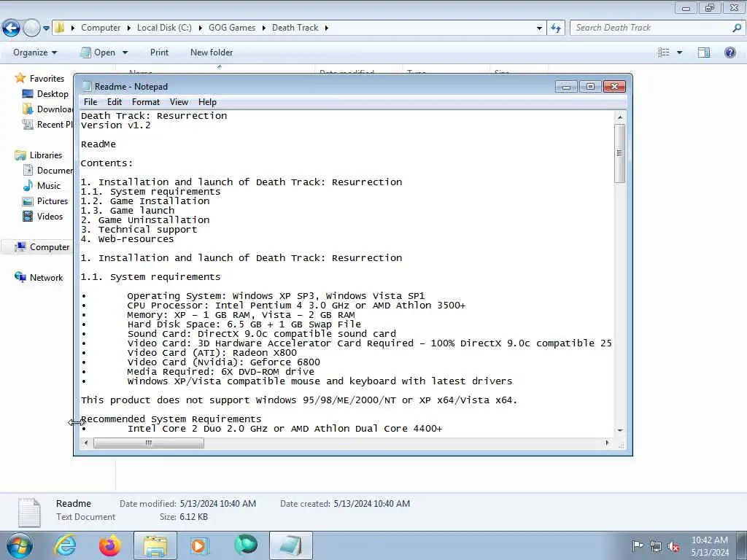Screen dimensions: 747x560
Task: Click Notepad vertical scrollbar thumb
Action: pos(620,153)
